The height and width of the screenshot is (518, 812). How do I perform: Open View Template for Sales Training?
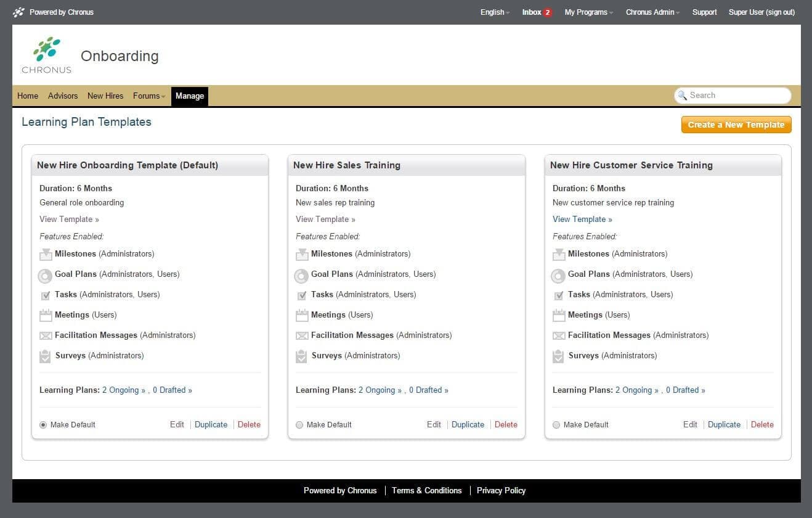[x=325, y=220]
